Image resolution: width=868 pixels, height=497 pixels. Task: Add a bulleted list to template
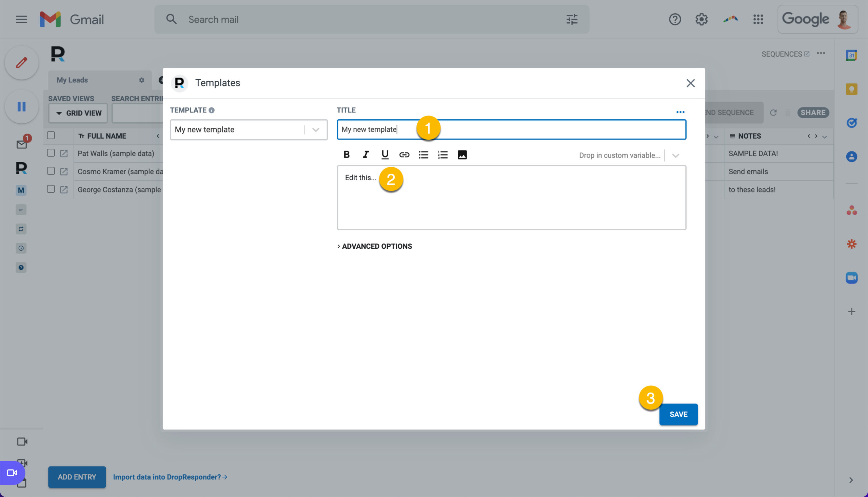(423, 155)
